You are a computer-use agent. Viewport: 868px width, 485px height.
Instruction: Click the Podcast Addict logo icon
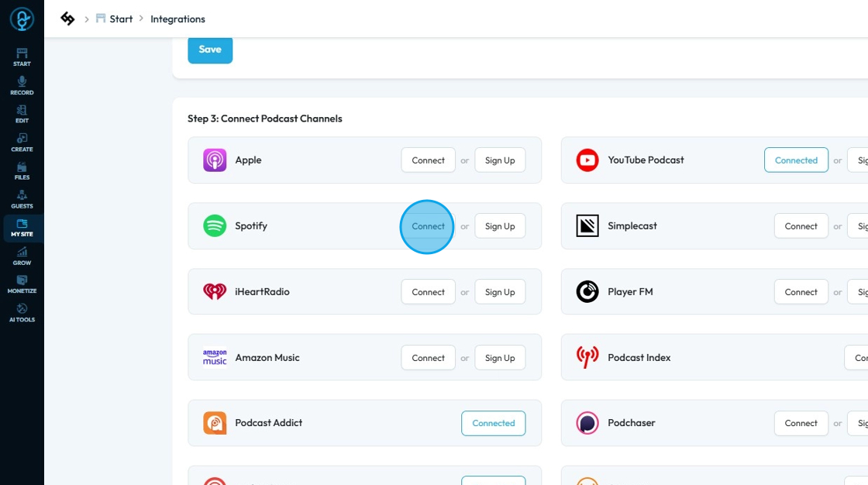point(215,423)
